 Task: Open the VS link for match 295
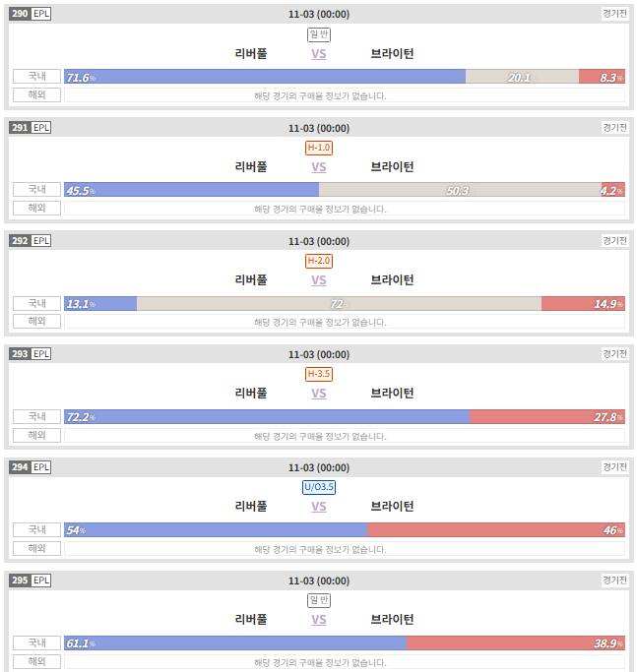pyautogui.click(x=319, y=620)
